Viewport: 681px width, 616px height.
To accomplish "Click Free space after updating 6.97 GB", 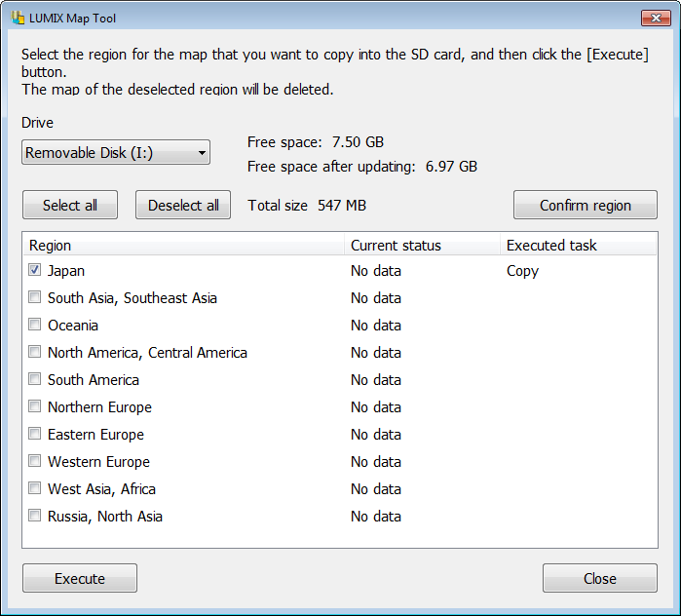I will point(362,167).
